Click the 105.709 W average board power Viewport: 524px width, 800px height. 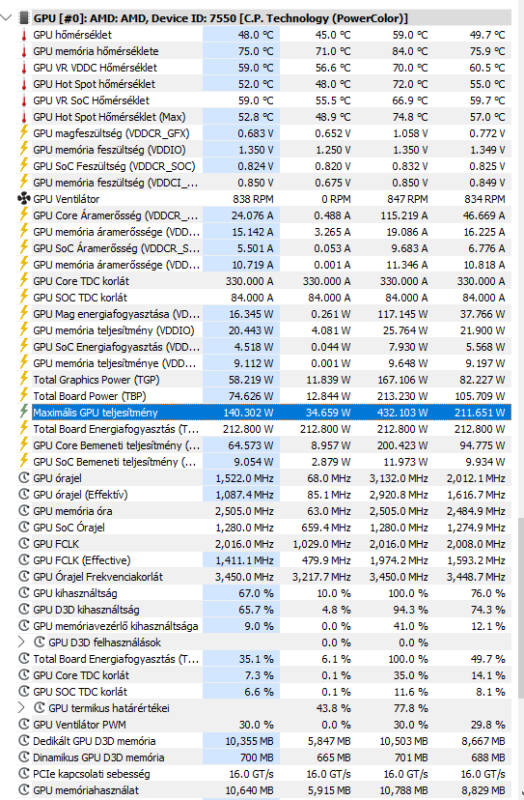point(480,396)
